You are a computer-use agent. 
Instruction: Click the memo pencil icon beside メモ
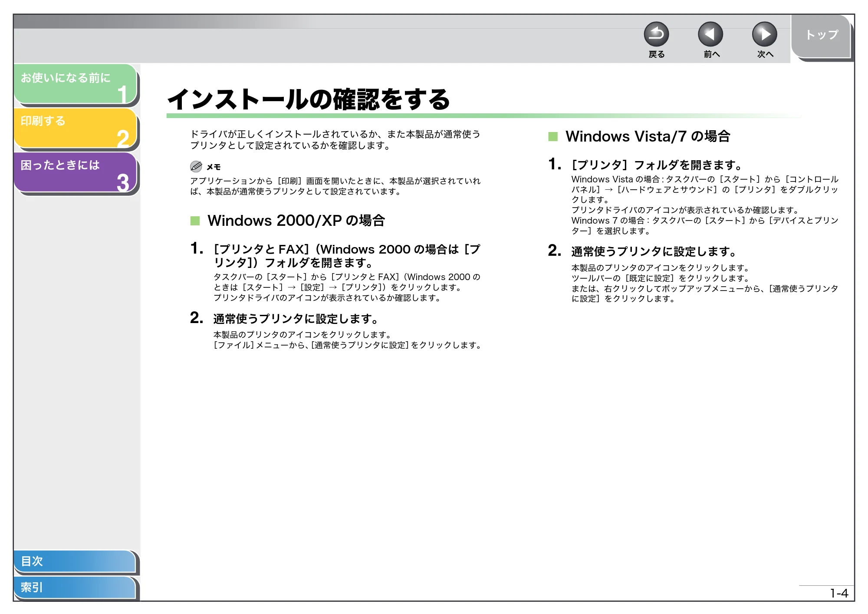[x=196, y=166]
